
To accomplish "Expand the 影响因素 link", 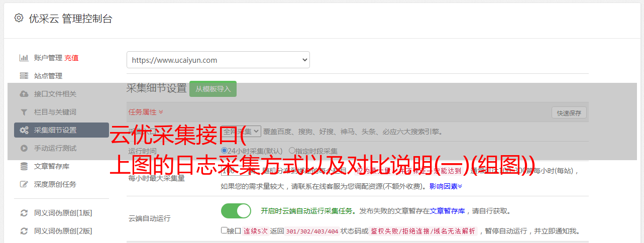I will coord(446,186).
